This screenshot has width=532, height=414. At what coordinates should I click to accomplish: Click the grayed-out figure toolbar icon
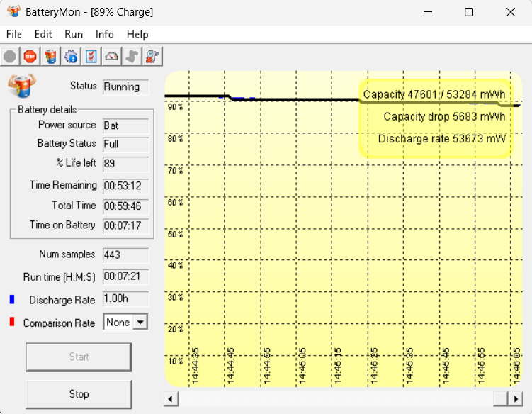pos(132,57)
